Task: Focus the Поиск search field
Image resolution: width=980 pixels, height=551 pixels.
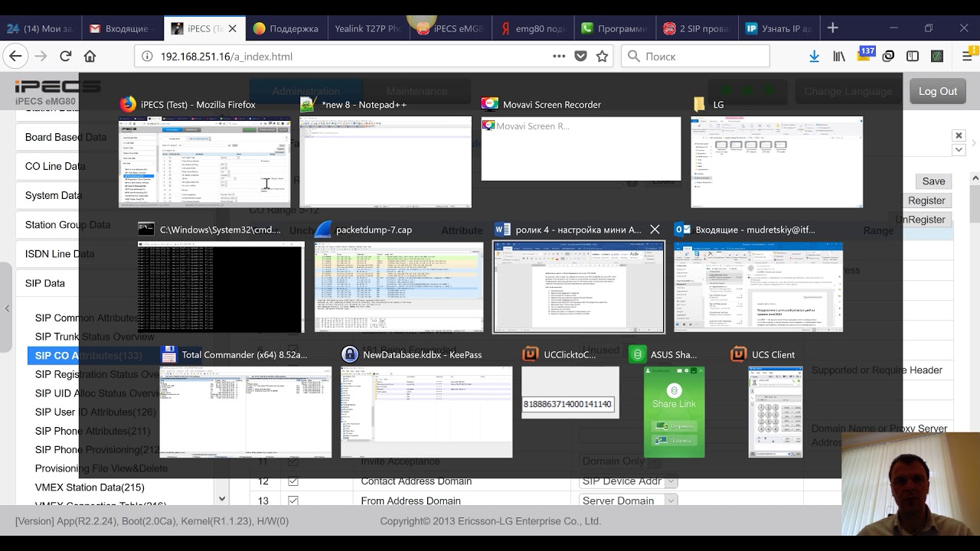Action: click(x=695, y=56)
